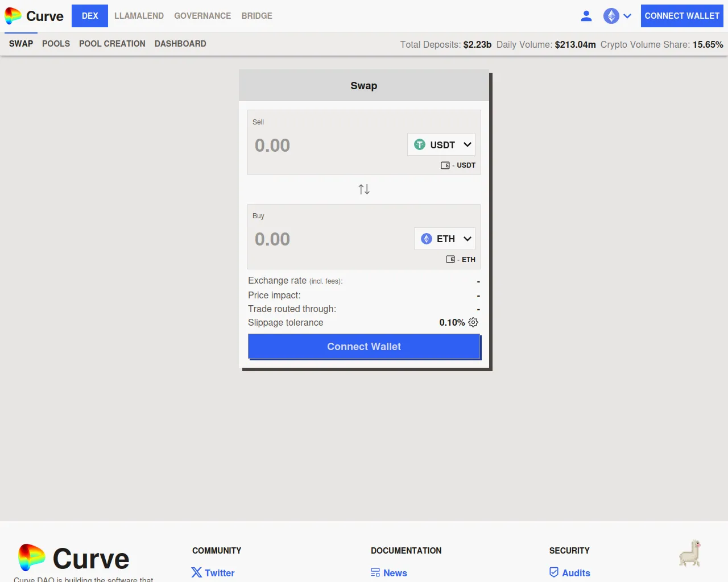728x582 pixels.
Task: Switch to the Pools tab
Action: 56,44
